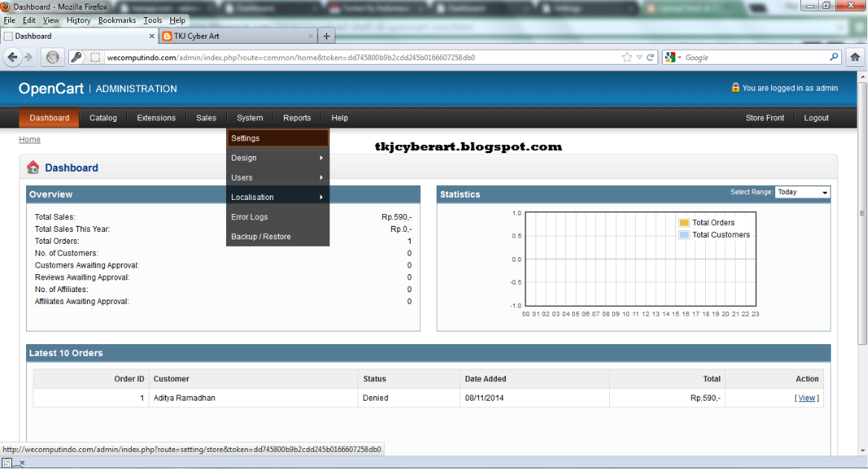
Task: Close the Dashboard browser tab
Action: 152,36
